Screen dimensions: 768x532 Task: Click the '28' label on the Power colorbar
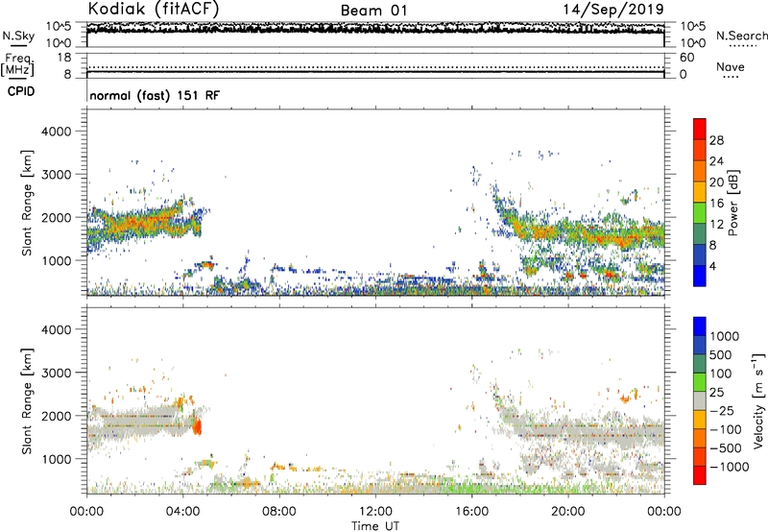point(716,140)
